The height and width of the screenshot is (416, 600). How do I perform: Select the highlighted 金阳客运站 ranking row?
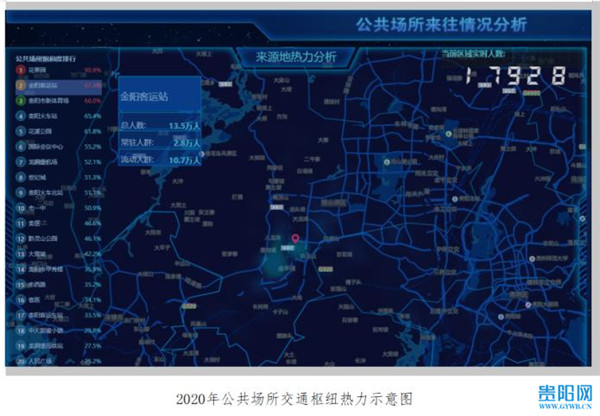click(59, 85)
